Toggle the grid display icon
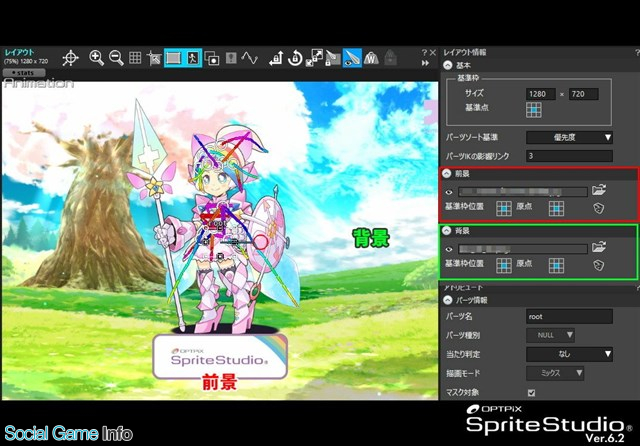Screen dimensions: 640x446 tap(135, 58)
